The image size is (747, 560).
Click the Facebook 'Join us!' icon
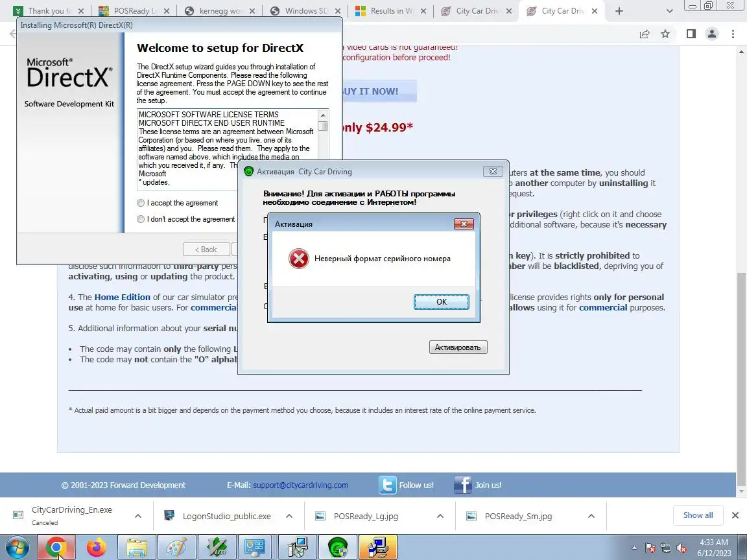pyautogui.click(x=462, y=485)
